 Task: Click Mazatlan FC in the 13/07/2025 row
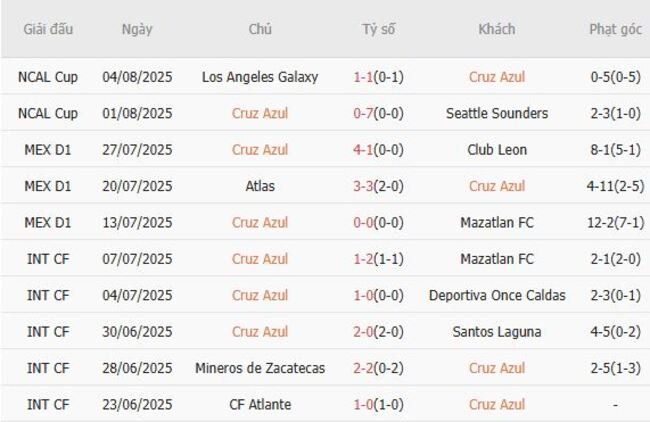[497, 222]
